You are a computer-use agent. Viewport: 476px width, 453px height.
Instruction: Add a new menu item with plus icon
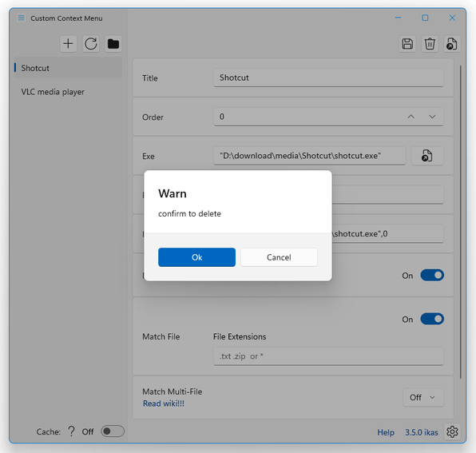point(69,44)
